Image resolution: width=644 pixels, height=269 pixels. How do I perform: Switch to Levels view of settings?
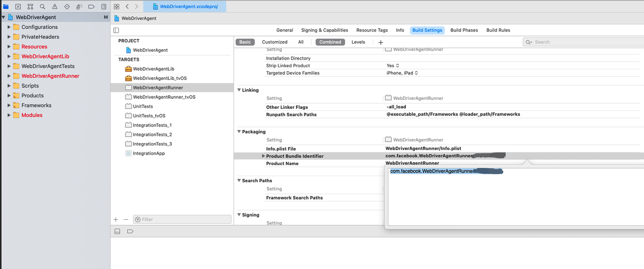coord(358,42)
